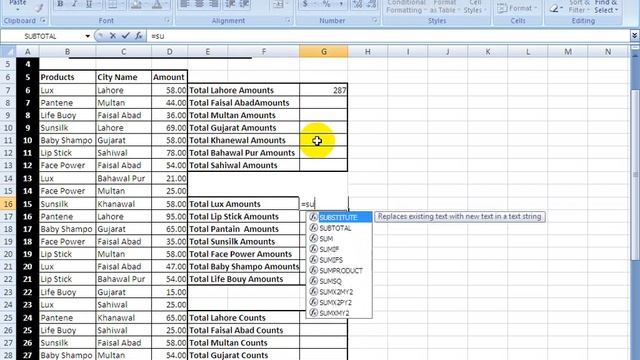Choose SUMIF from function autocomplete list
The width and height of the screenshot is (640, 360).
339,249
